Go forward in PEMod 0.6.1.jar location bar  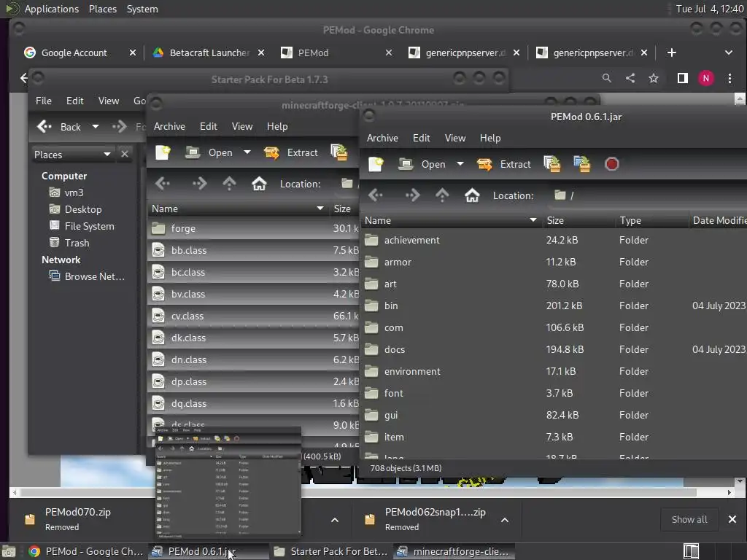[x=413, y=195]
